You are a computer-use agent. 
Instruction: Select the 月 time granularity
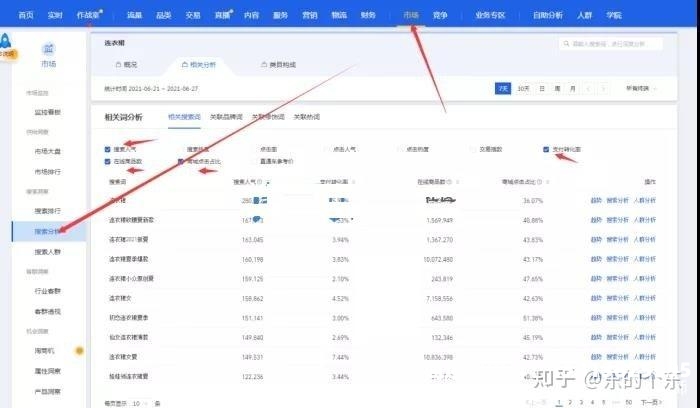(x=573, y=89)
